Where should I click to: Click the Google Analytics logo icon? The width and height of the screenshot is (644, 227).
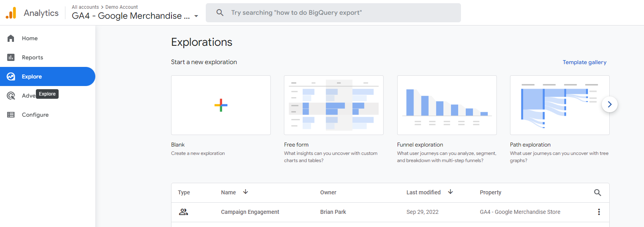(x=11, y=13)
